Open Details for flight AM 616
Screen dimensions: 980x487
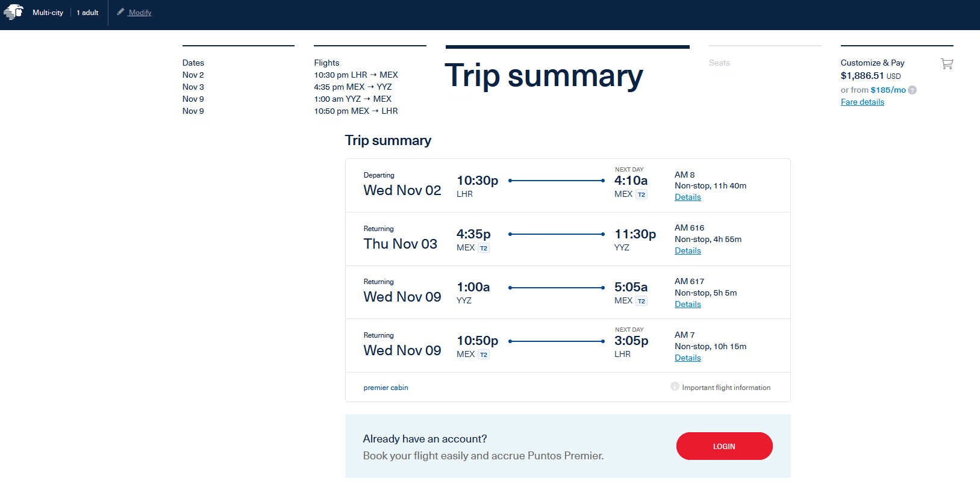coord(687,250)
